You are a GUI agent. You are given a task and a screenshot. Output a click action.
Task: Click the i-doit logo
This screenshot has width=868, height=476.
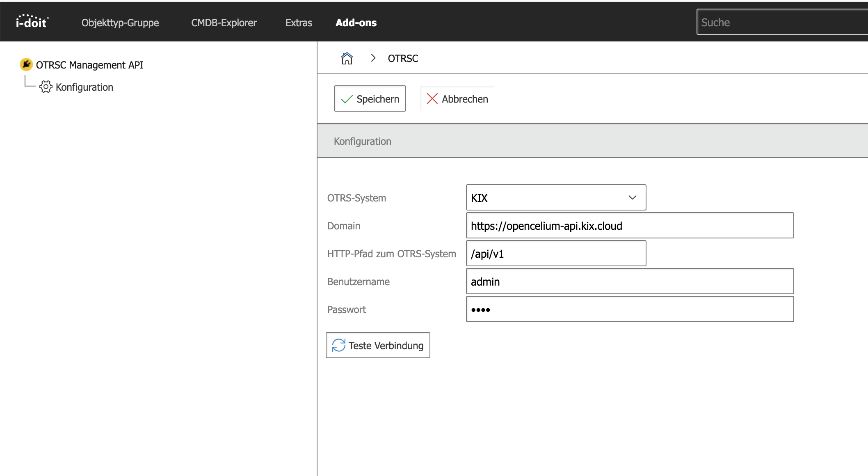(x=32, y=22)
